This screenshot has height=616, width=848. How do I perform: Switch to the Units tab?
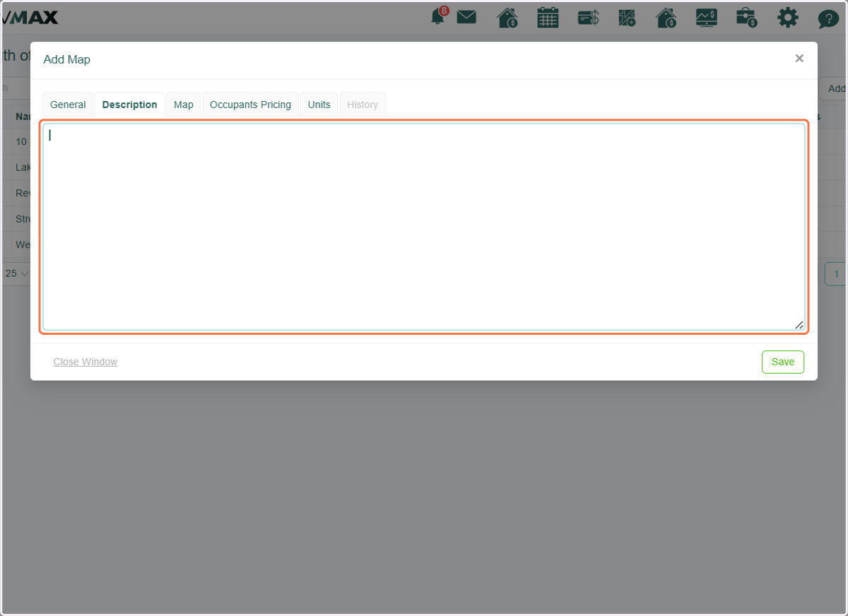click(319, 105)
